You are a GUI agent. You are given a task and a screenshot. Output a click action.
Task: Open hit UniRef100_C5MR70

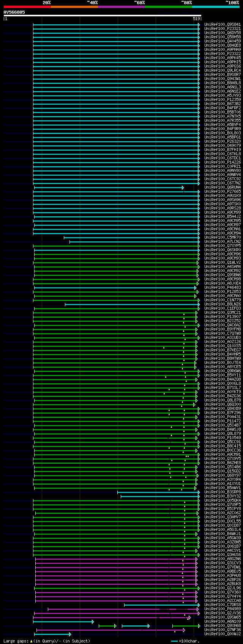pos(222,238)
